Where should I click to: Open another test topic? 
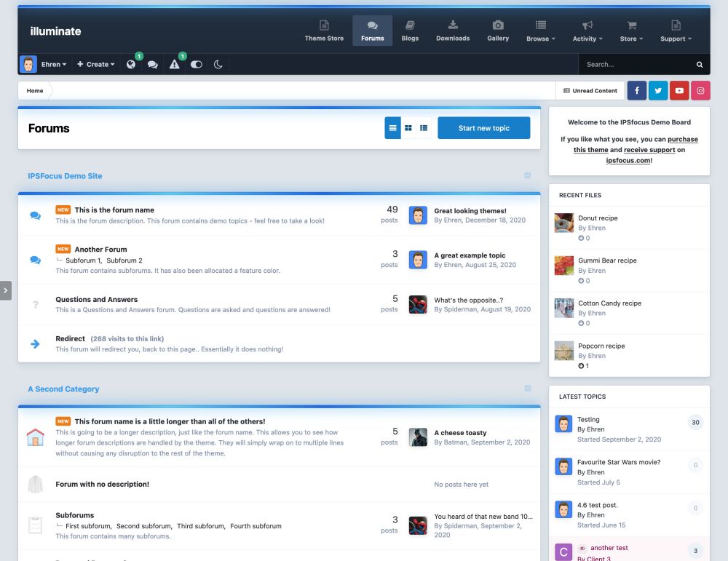tap(609, 548)
